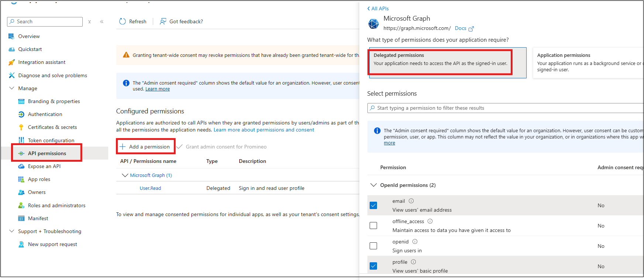
Task: Open Authentication in the sidebar menu
Action: [x=45, y=114]
